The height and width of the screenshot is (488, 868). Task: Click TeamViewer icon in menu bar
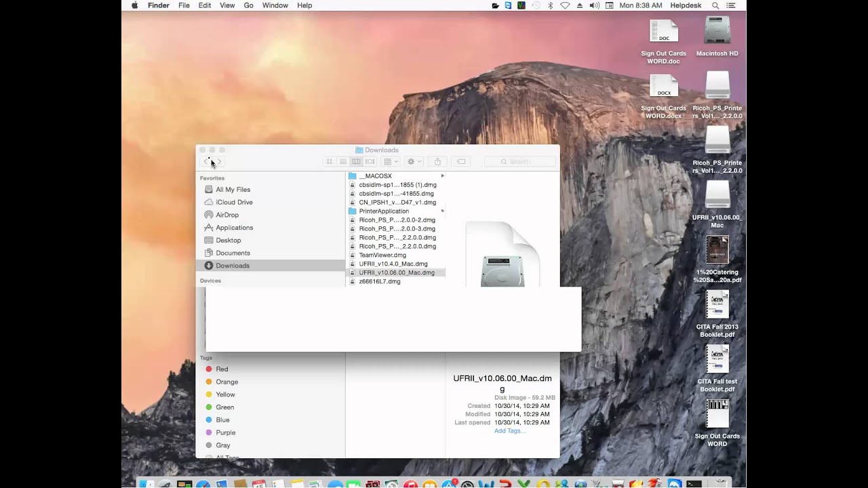(508, 5)
